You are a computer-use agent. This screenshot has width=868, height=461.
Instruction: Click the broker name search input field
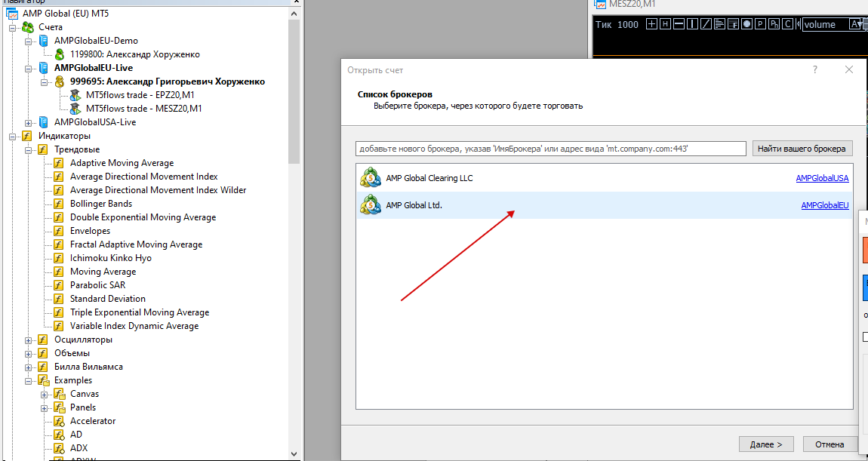[x=551, y=149]
